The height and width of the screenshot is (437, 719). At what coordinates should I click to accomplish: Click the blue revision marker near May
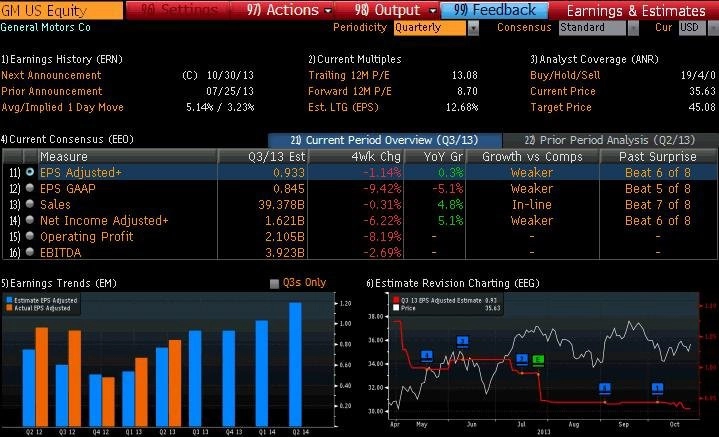pos(426,355)
